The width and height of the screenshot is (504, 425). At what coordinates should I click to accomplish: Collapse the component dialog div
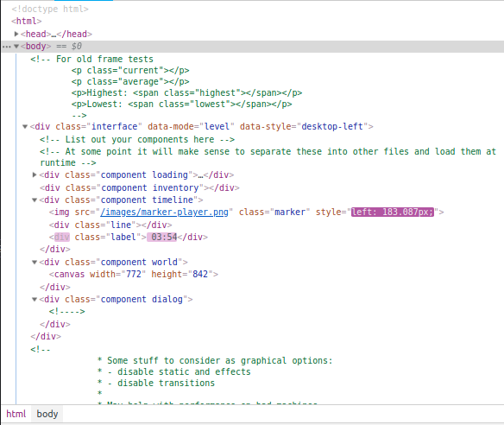click(35, 299)
